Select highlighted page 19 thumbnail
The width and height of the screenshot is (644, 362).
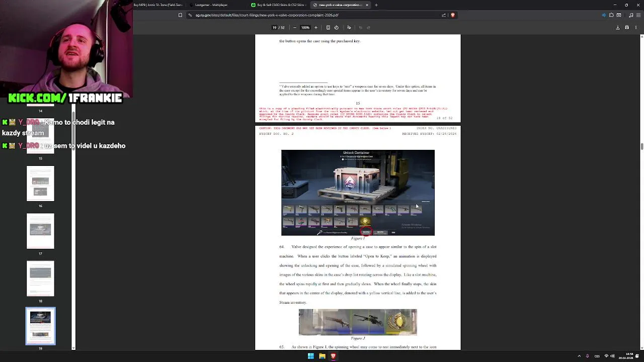pos(40,326)
